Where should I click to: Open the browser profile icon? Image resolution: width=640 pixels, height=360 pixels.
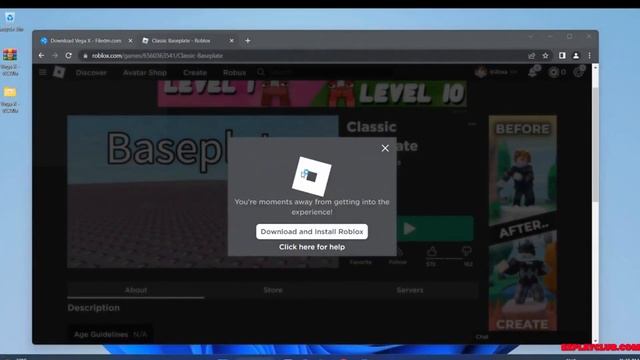[576, 56]
